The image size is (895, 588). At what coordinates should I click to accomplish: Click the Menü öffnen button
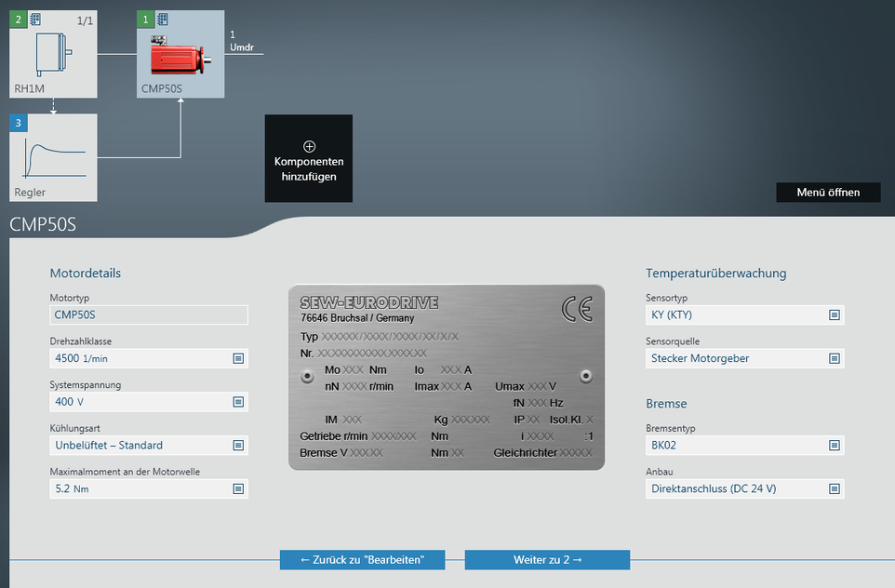pos(829,193)
